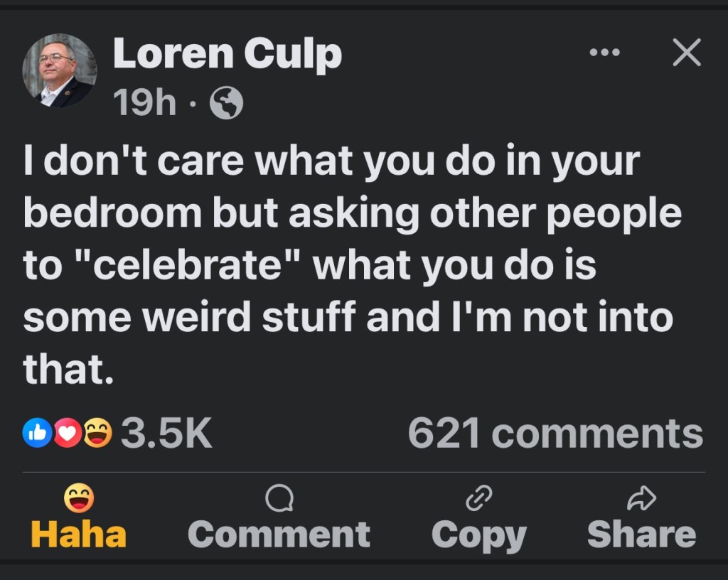Click the laughing reaction icon beside 3.5K
Screen dimensions: 728x580
(x=97, y=432)
